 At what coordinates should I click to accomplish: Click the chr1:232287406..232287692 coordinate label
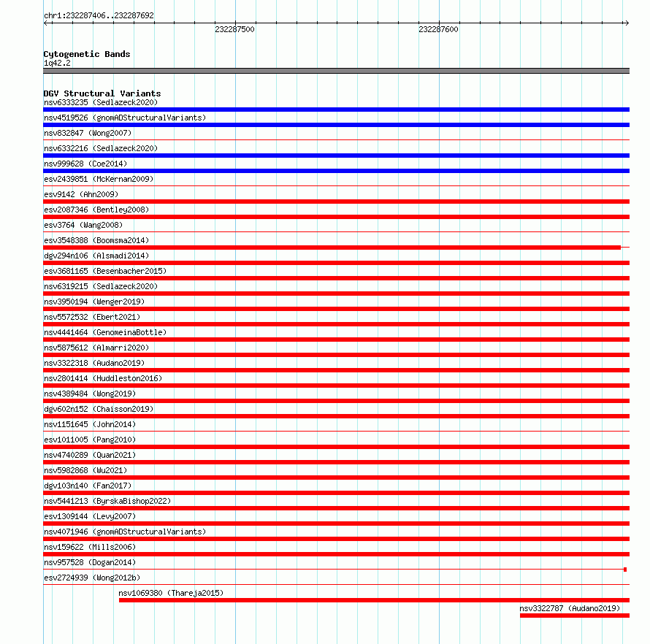click(x=99, y=16)
